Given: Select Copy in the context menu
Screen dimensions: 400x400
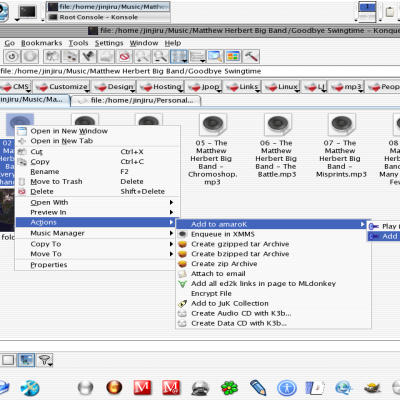Looking at the screenshot, I should click(x=97, y=162).
